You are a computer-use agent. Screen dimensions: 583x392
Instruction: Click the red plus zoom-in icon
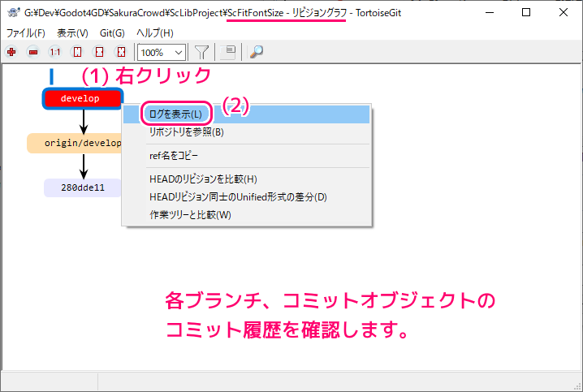point(11,52)
